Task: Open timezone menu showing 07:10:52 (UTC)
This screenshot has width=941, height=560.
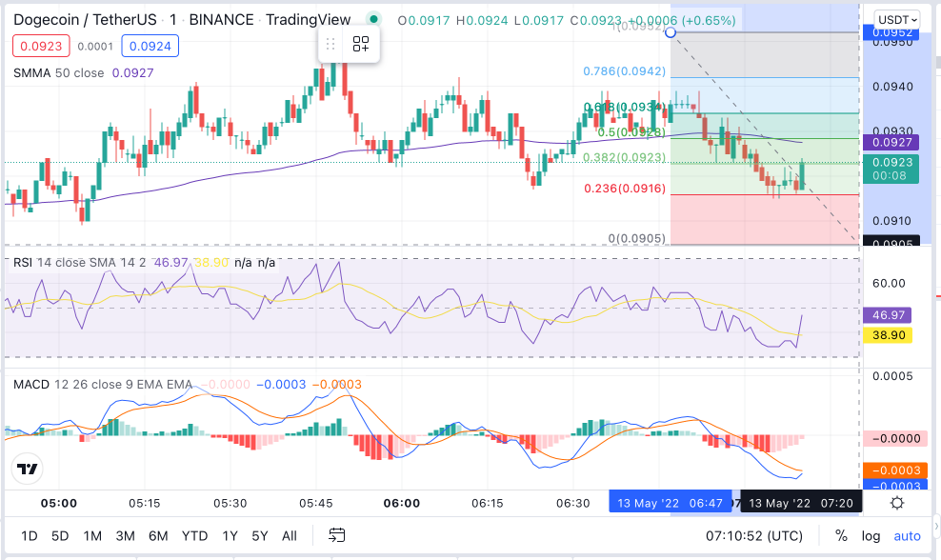Action: point(753,536)
